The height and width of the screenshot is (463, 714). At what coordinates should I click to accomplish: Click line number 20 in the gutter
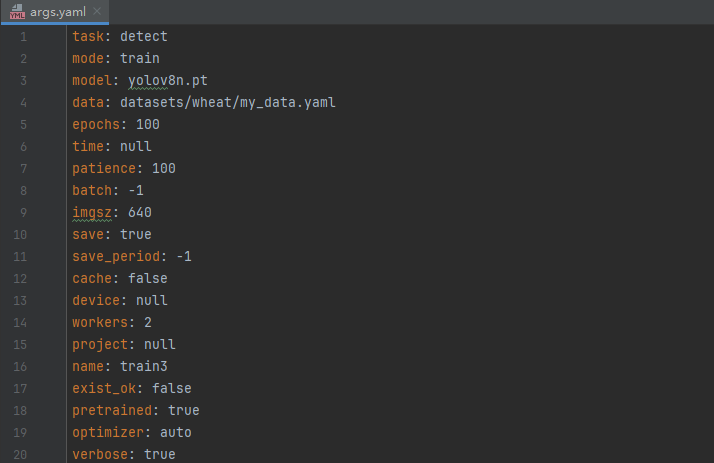point(20,455)
